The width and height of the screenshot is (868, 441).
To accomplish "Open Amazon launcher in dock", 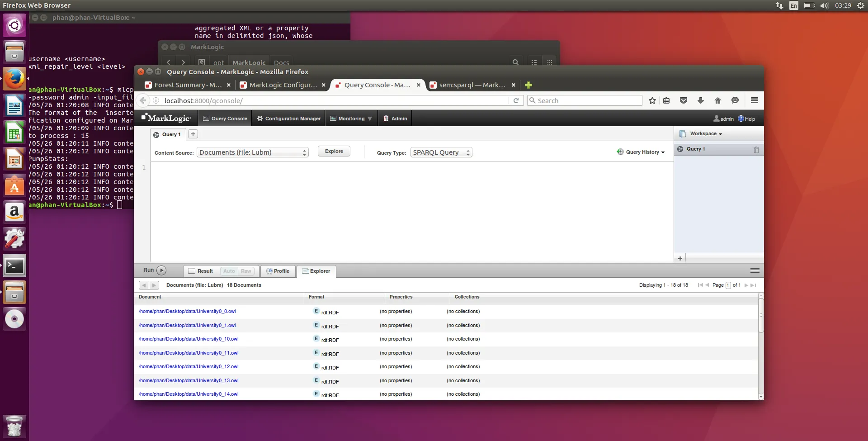I will tap(14, 213).
